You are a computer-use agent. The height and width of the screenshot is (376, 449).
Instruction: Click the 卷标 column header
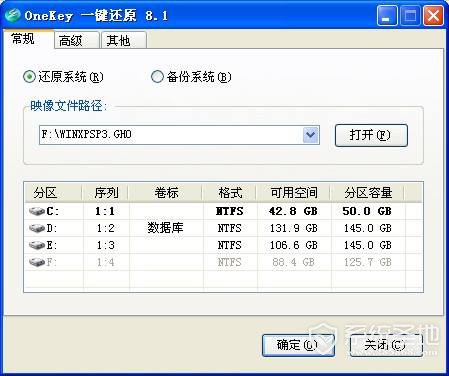click(166, 193)
